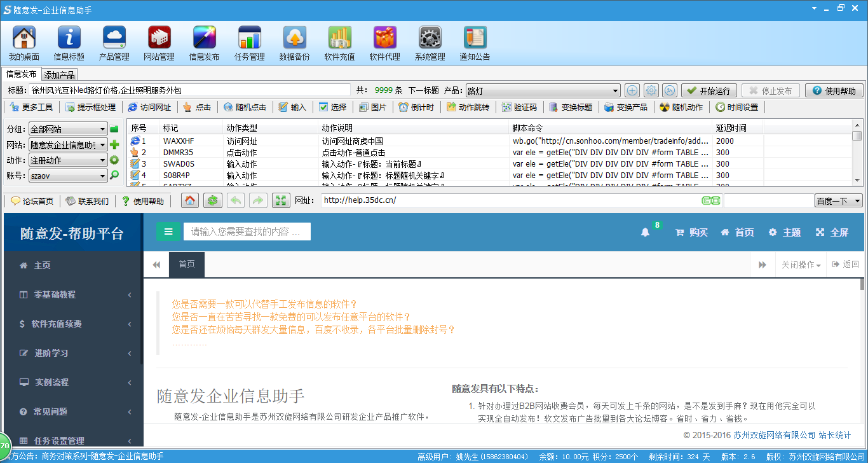
Task: Toggle the green sidebar menu button
Action: 168,231
